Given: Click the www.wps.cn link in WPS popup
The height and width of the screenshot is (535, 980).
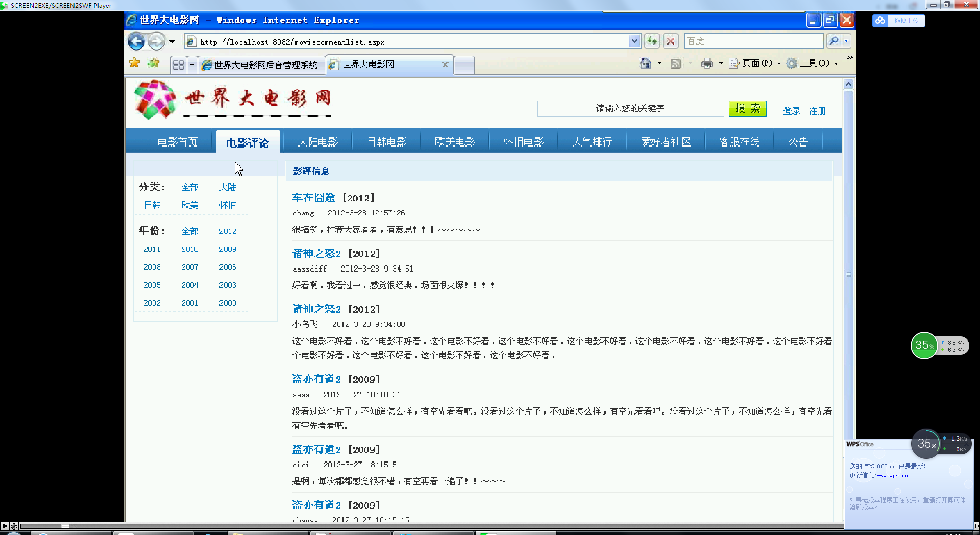Looking at the screenshot, I should [892, 475].
